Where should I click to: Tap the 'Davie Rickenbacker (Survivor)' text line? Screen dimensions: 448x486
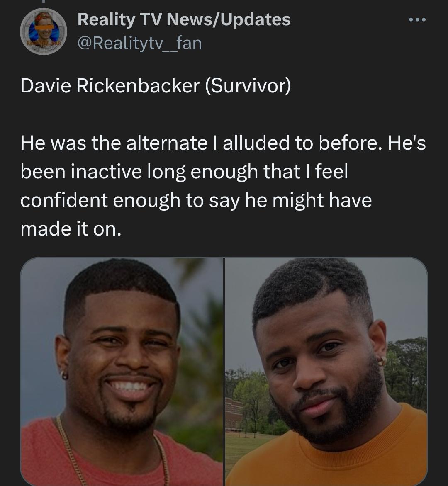(156, 86)
